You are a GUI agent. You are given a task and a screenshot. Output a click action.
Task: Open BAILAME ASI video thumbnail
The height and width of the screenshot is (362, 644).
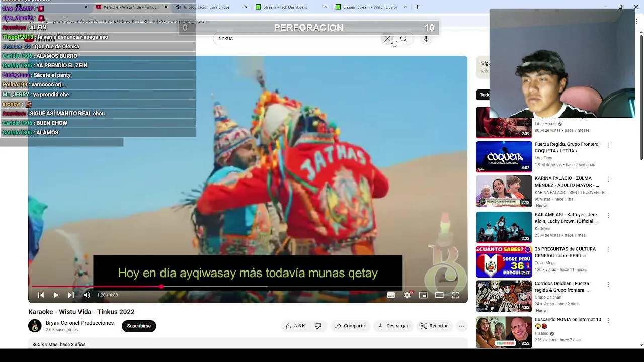tap(504, 227)
